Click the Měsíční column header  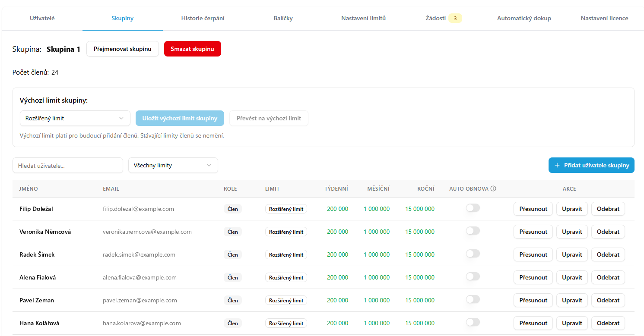point(378,188)
